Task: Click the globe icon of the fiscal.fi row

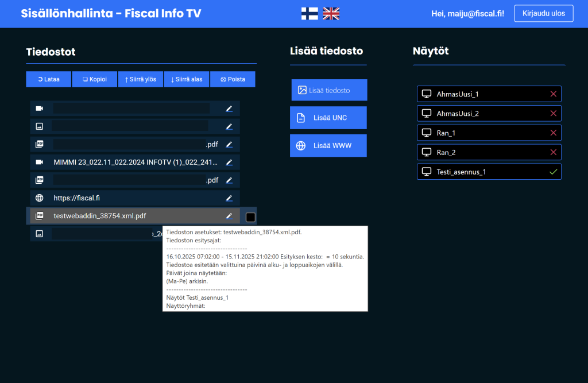Action: pyautogui.click(x=40, y=198)
